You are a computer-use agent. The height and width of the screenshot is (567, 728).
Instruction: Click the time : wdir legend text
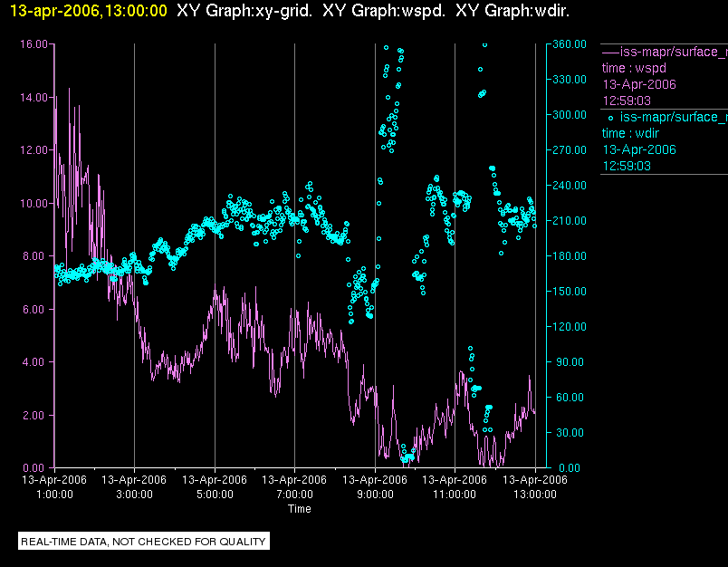[x=630, y=133]
